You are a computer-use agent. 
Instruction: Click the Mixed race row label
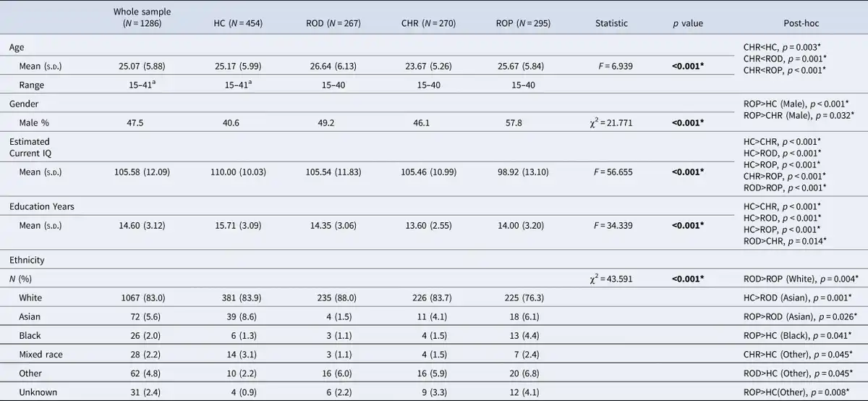(x=41, y=354)
